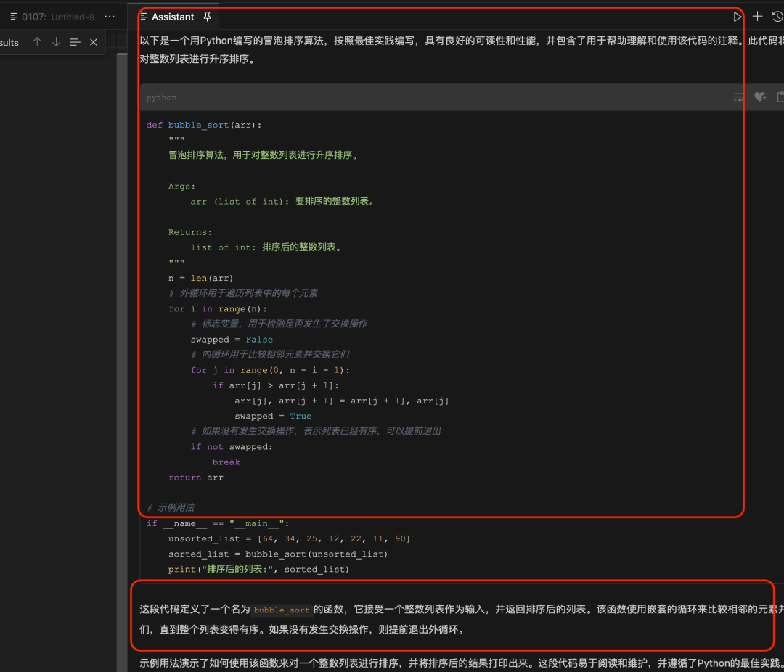Click the 'for i in range(n):' line
The width and height of the screenshot is (784, 672).
point(218,309)
